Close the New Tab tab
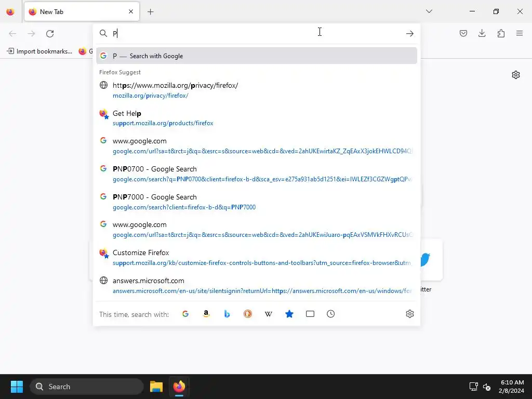The height and width of the screenshot is (399, 532). click(131, 11)
